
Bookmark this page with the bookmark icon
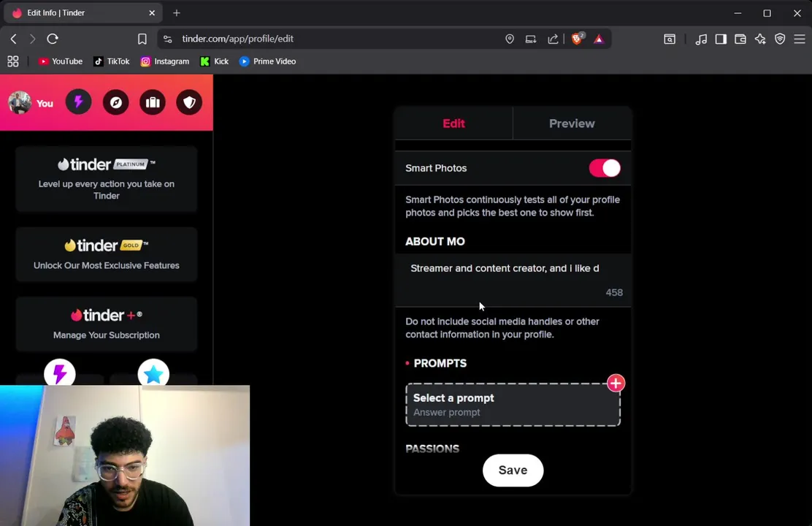click(x=142, y=39)
